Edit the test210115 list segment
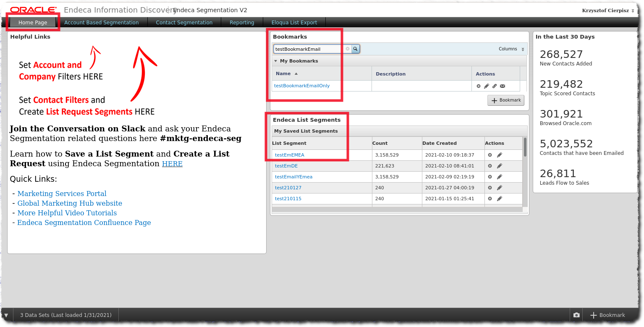The height and width of the screenshot is (327, 644). click(500, 199)
